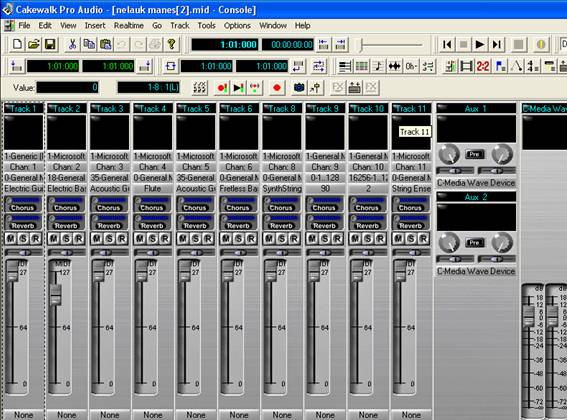Open the Markers flag view icon
Viewport: 567px width, 420px height.
click(500, 66)
